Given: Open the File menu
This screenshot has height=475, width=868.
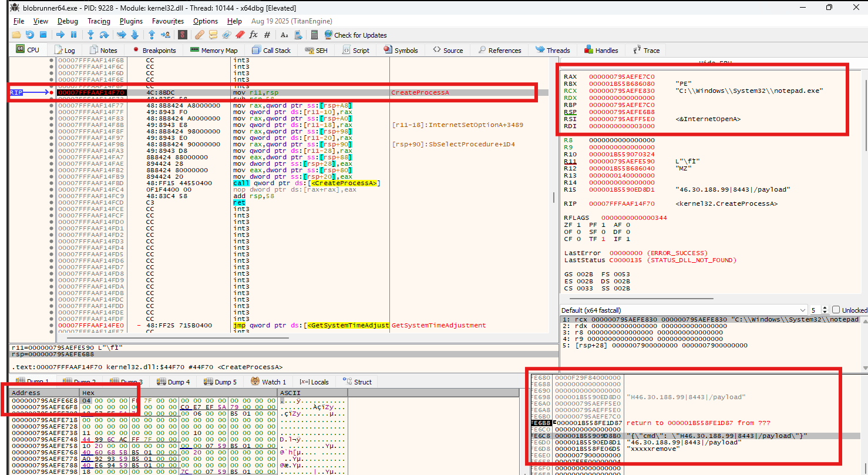Looking at the screenshot, I should (19, 21).
